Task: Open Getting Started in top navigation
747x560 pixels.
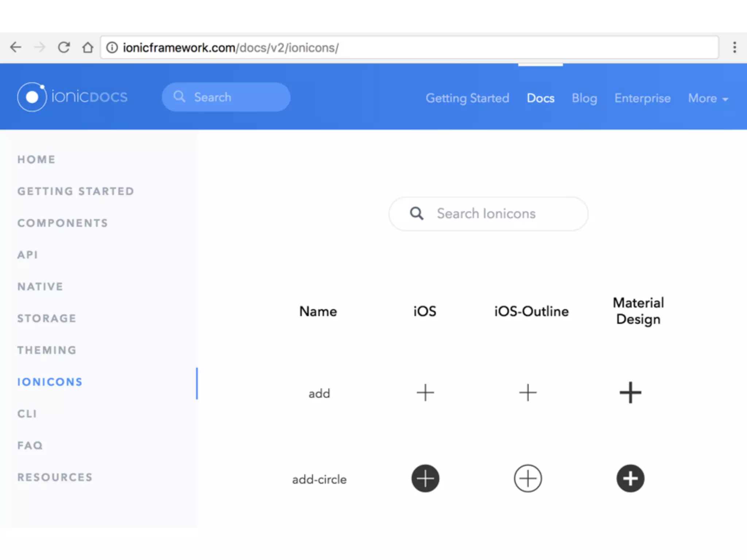Action: click(467, 98)
